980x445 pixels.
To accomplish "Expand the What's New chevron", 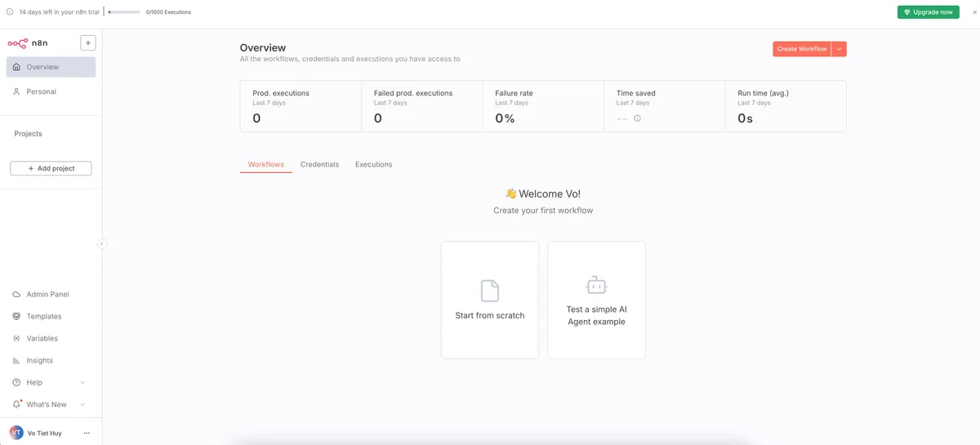I will [x=82, y=404].
